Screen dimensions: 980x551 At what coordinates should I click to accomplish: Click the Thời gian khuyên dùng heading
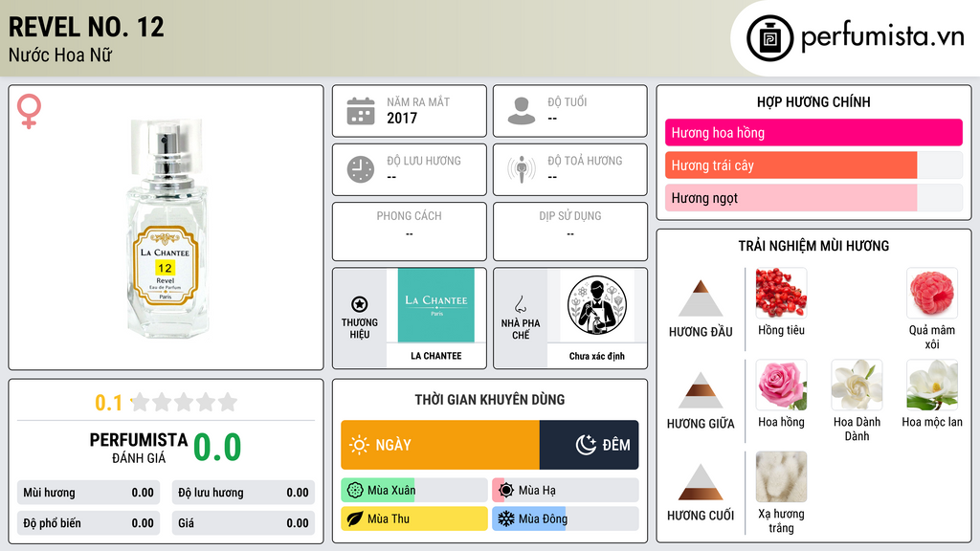(x=490, y=399)
